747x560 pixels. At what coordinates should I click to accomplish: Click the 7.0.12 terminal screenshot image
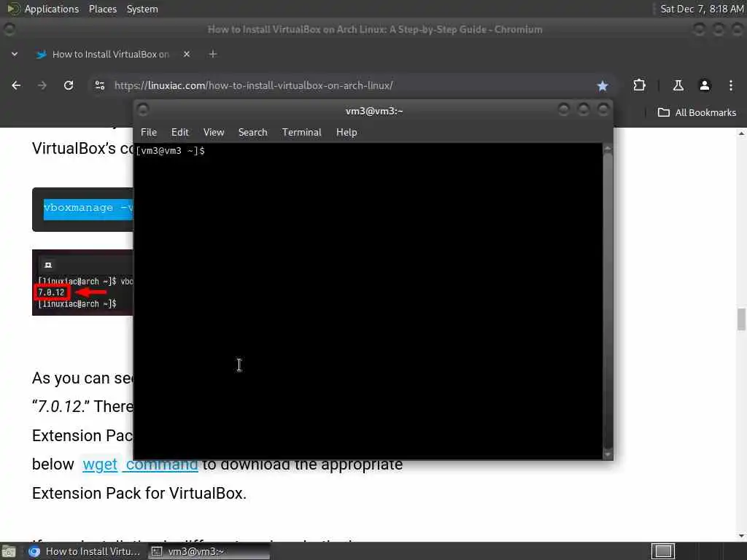coord(83,282)
